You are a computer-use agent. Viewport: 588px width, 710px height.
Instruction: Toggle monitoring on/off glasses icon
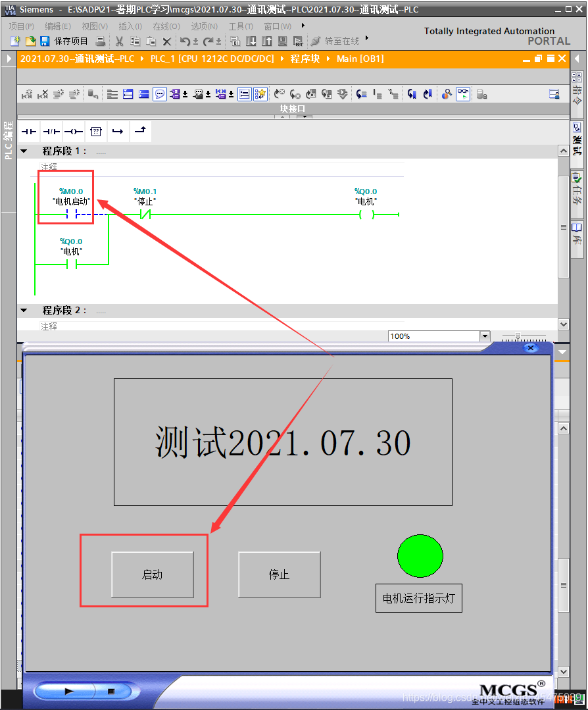coord(462,94)
